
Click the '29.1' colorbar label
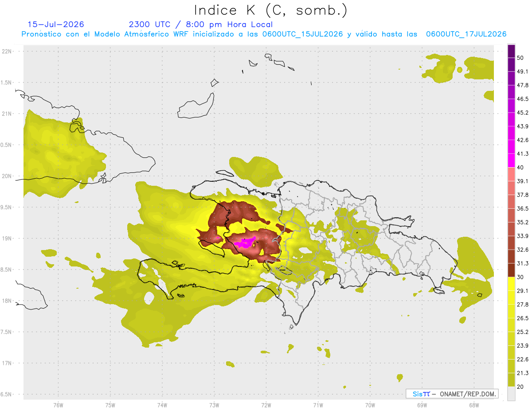[522, 290]
